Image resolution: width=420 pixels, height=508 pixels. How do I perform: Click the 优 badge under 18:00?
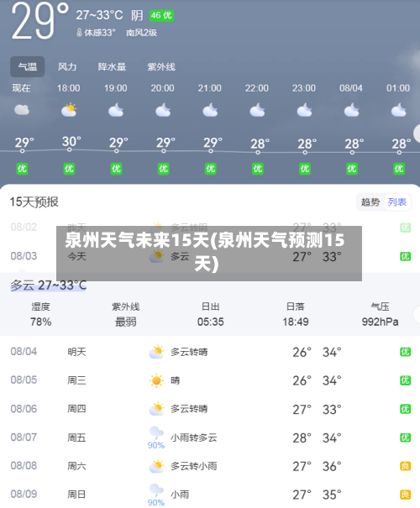69,169
